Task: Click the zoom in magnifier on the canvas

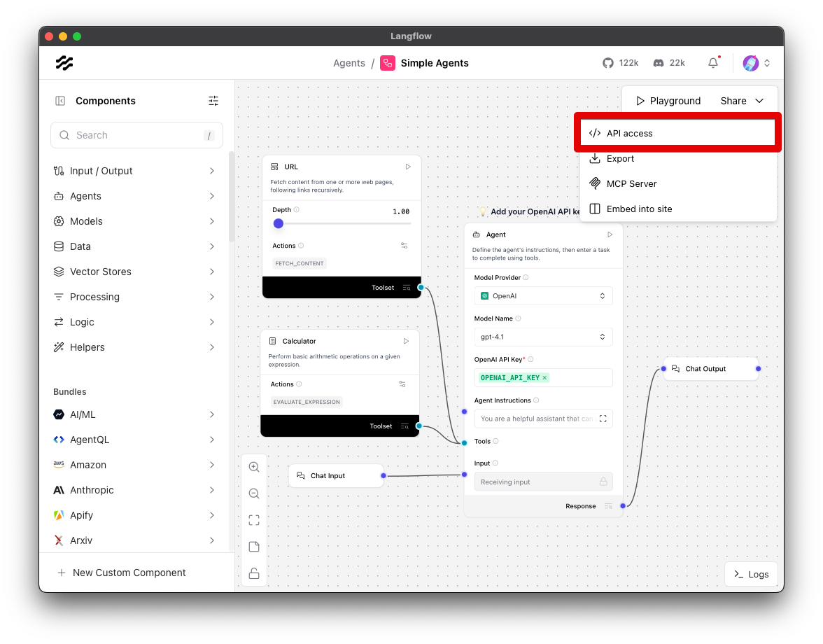Action: pos(254,467)
